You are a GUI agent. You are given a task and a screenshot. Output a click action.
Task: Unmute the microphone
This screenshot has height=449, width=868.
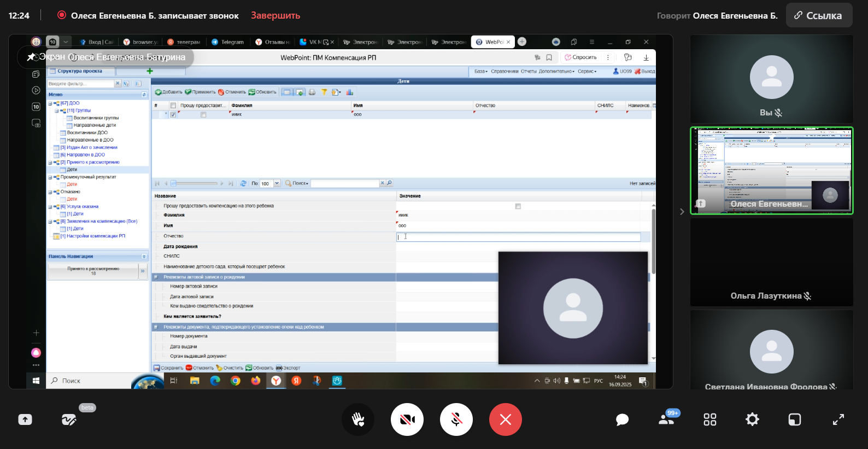coord(456,419)
